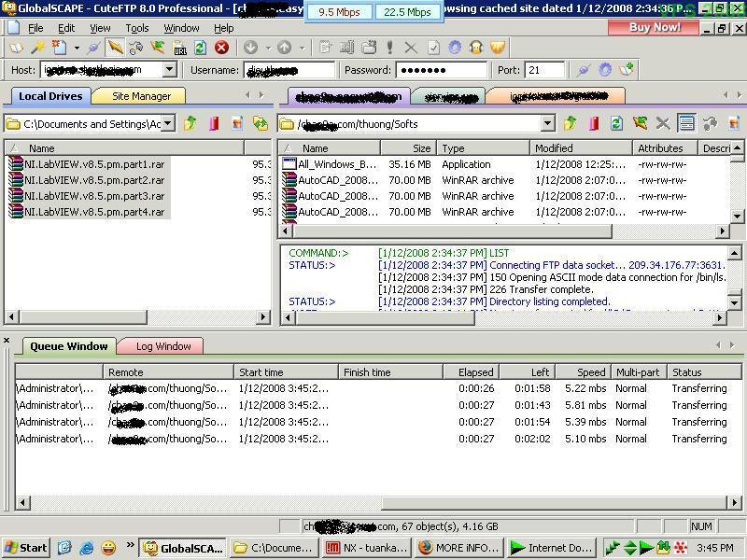The height and width of the screenshot is (560, 747).
Task: Click the remote pane Delete X icon
Action: pos(663,124)
